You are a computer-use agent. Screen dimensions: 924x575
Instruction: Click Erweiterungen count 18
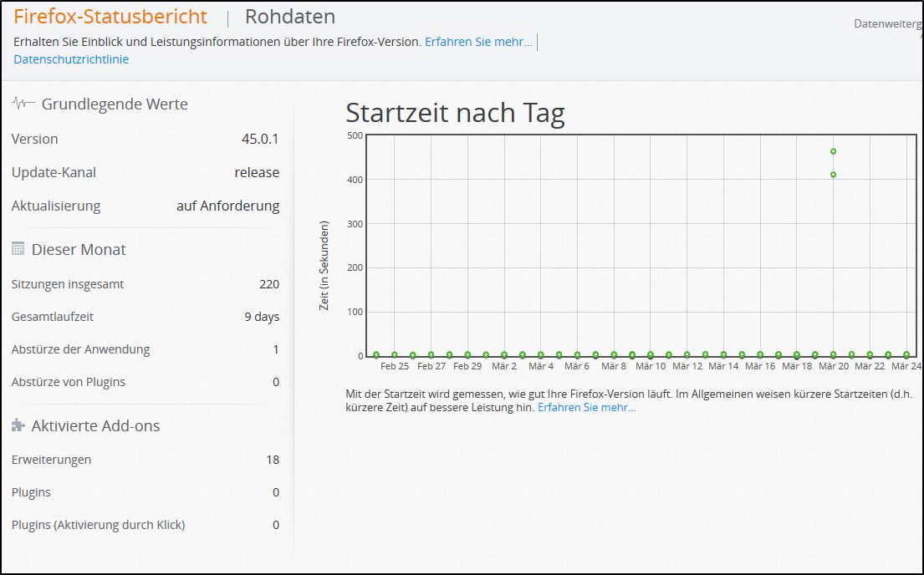[x=273, y=460]
